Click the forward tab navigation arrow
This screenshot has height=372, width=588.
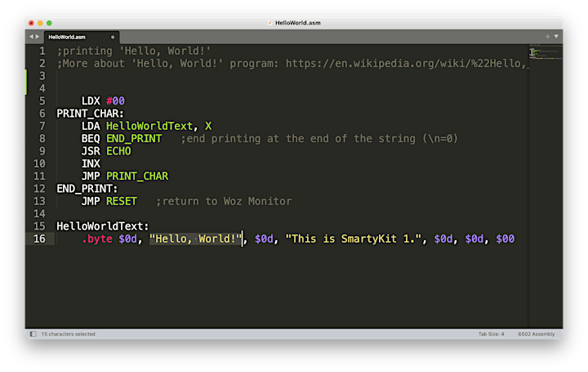click(x=37, y=37)
